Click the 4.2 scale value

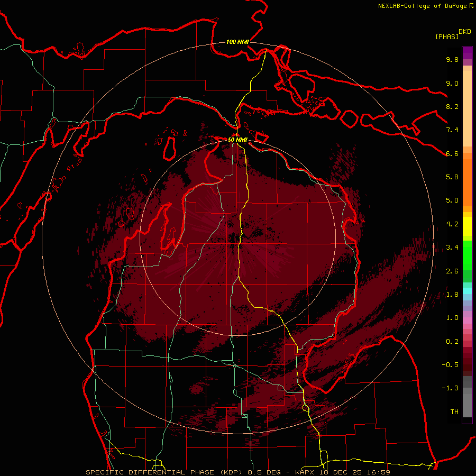[452, 224]
